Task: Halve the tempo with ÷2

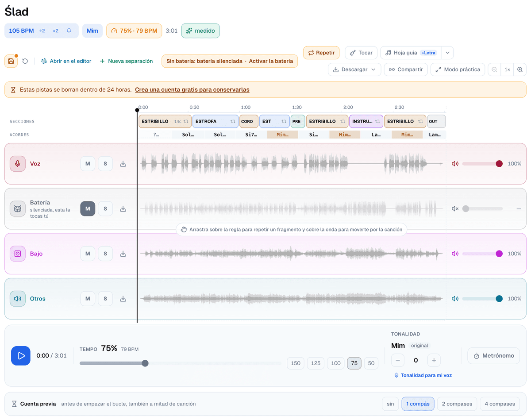Action: coord(42,31)
